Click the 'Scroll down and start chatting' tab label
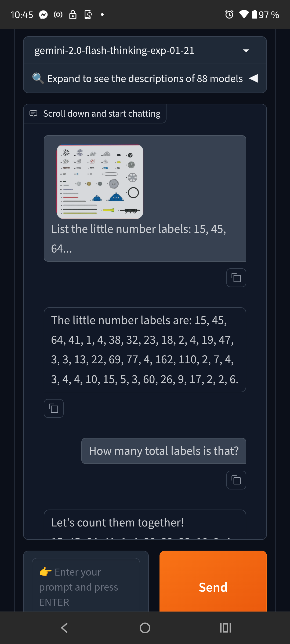290x644 pixels. 102,114
